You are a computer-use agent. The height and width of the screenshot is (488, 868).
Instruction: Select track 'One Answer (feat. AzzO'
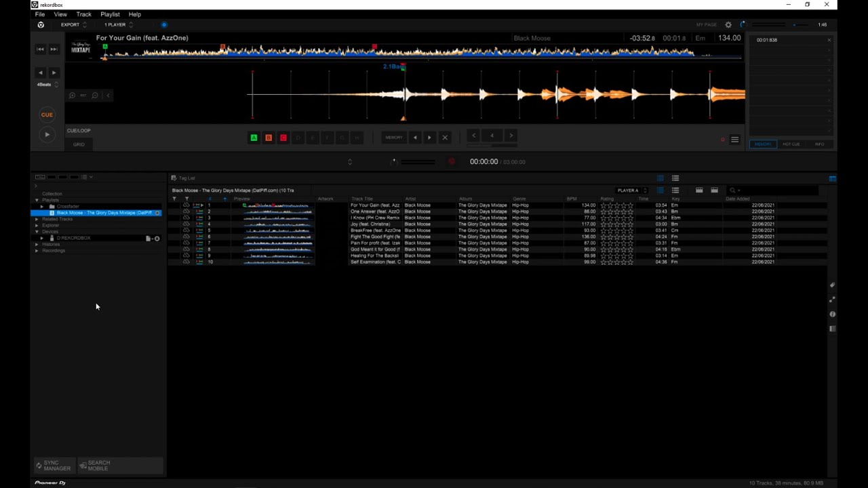point(375,211)
